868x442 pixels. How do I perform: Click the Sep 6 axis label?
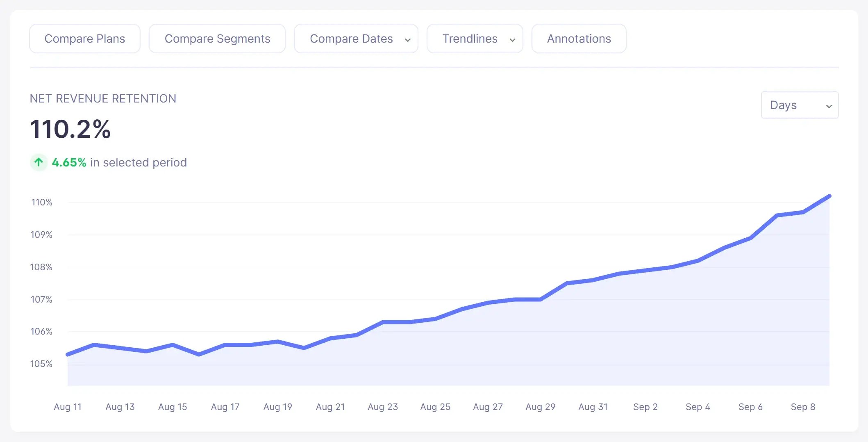[x=750, y=407]
